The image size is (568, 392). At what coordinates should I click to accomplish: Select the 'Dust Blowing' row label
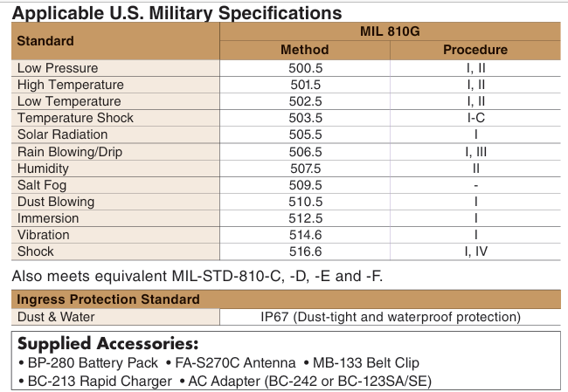coord(56,201)
